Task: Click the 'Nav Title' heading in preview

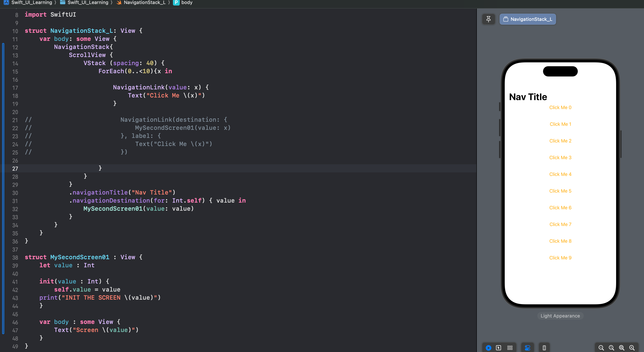Action: [528, 97]
